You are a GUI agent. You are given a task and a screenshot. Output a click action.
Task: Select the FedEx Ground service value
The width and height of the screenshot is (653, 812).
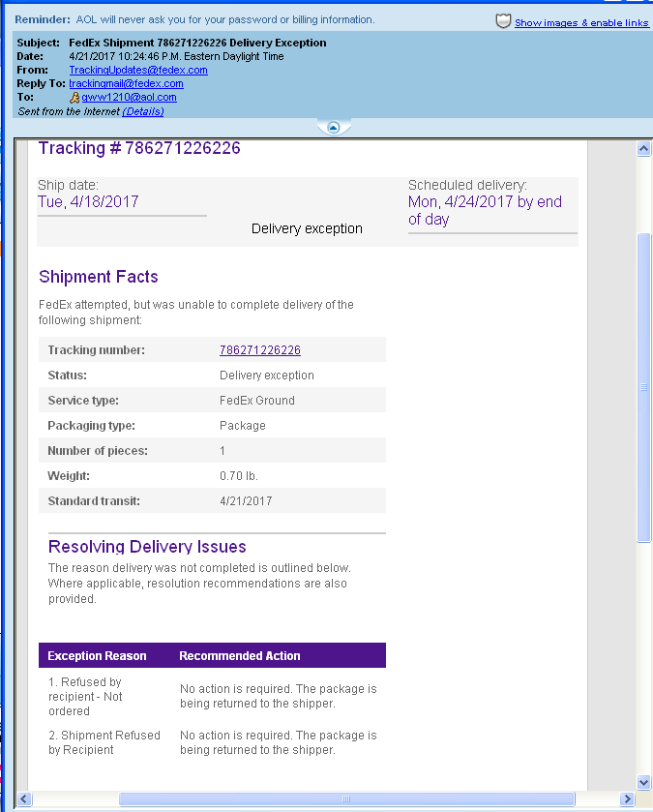[257, 401]
